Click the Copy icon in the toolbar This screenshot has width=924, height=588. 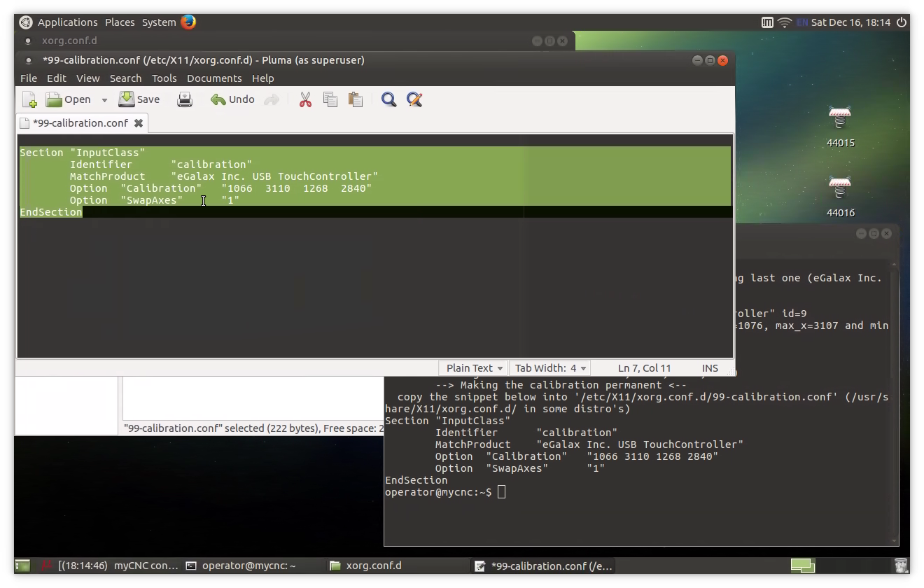click(330, 99)
